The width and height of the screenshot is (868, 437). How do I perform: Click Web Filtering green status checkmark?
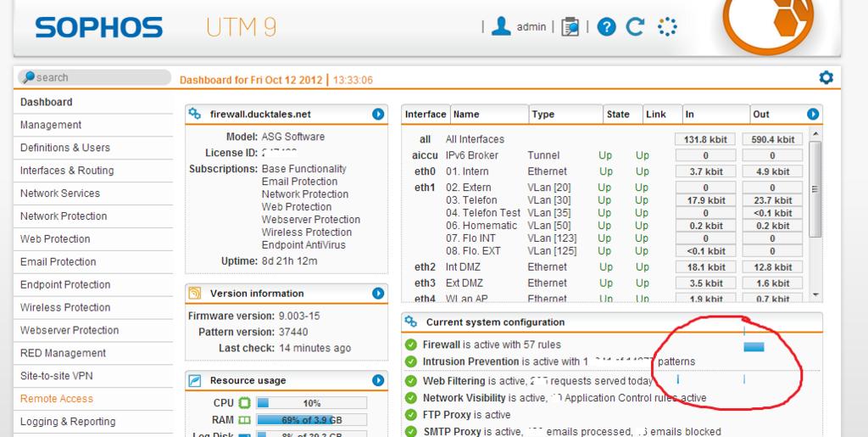pyautogui.click(x=411, y=381)
